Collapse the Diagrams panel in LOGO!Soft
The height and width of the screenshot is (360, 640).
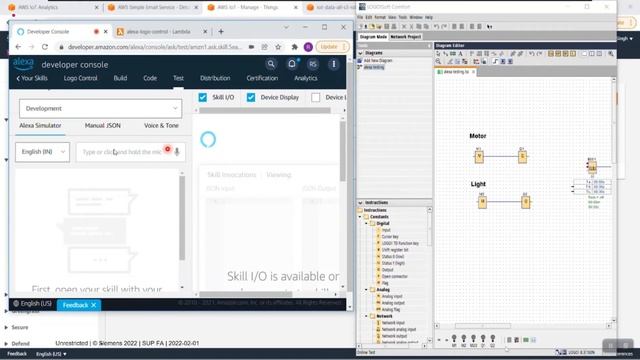(360, 53)
